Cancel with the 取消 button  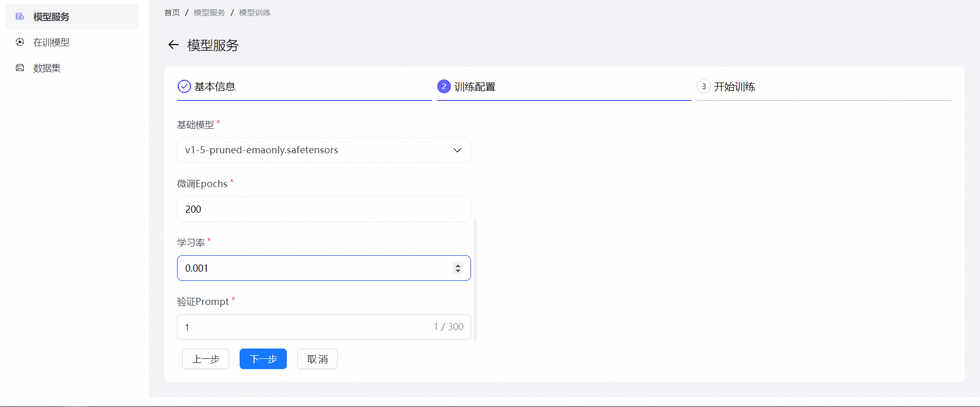point(317,359)
